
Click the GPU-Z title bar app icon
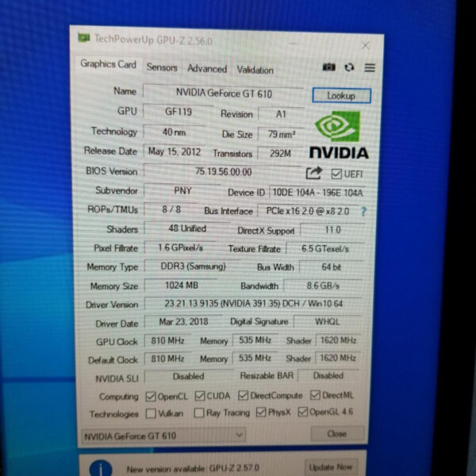coord(84,37)
